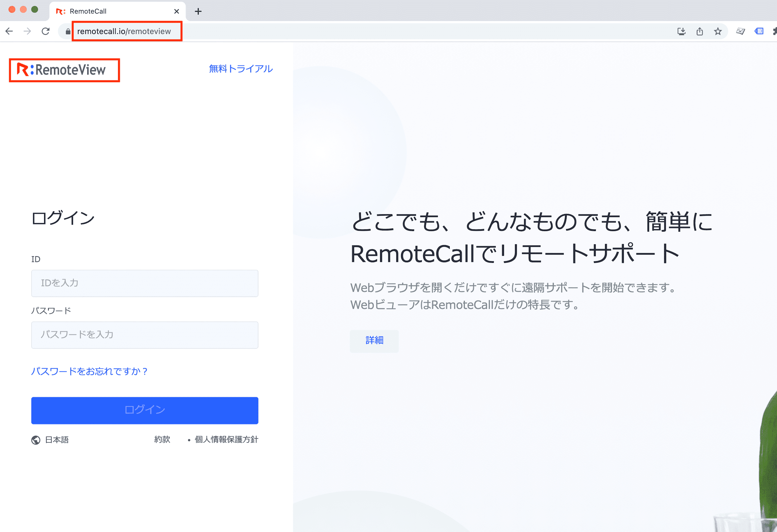Click the install app icon in address bar
The image size is (777, 532).
(681, 31)
